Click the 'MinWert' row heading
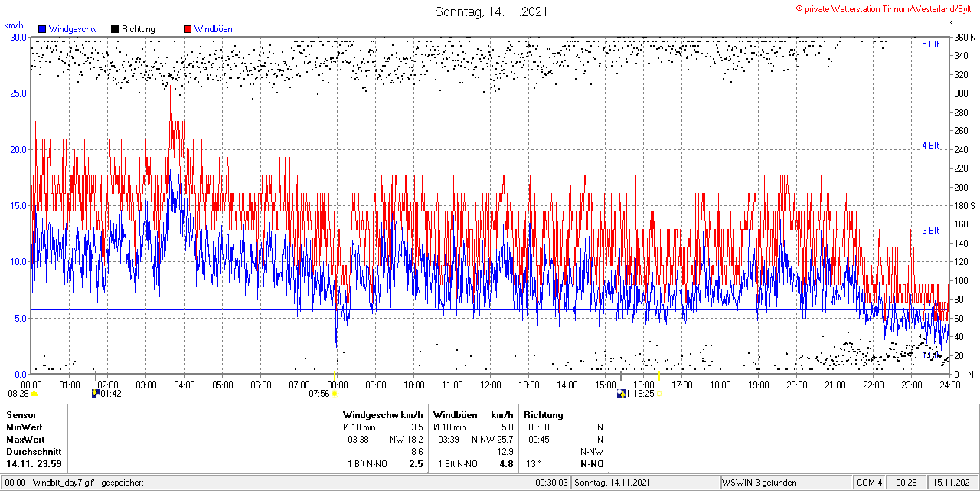The width and height of the screenshot is (980, 491). click(x=24, y=427)
